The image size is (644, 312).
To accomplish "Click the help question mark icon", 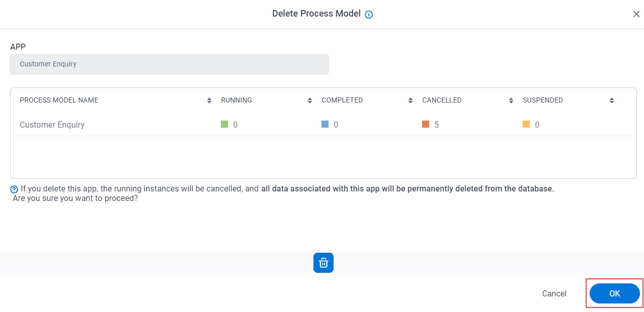I will pos(14,190).
